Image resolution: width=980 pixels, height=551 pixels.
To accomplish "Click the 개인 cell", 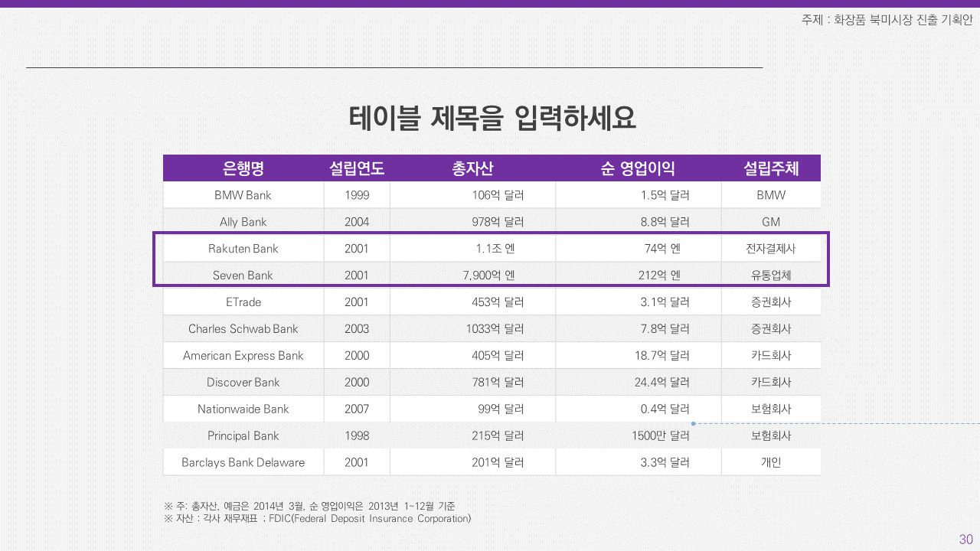I will click(771, 463).
